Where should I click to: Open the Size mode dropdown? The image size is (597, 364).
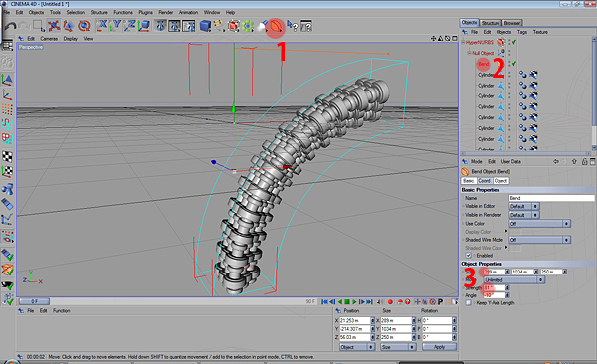point(398,347)
